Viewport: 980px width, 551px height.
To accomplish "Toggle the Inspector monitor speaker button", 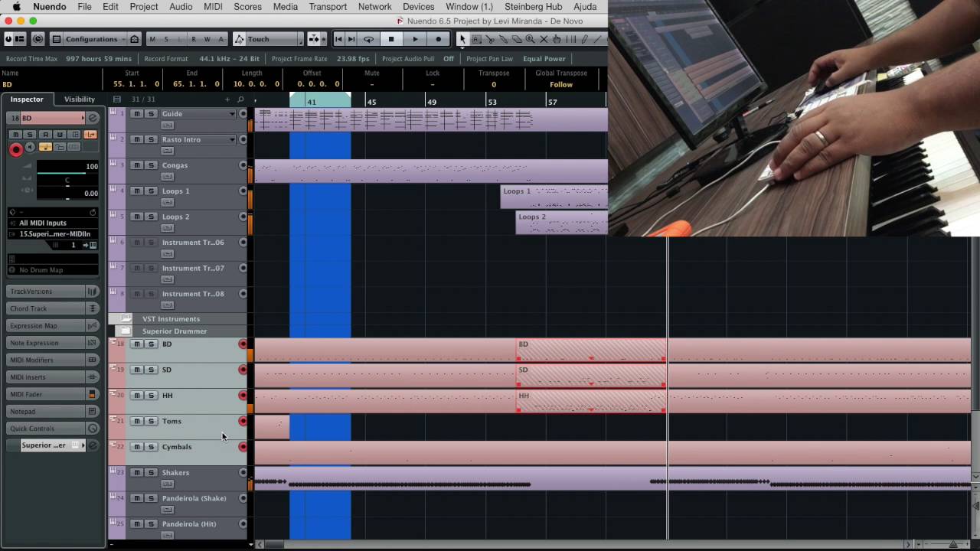I will pos(31,148).
